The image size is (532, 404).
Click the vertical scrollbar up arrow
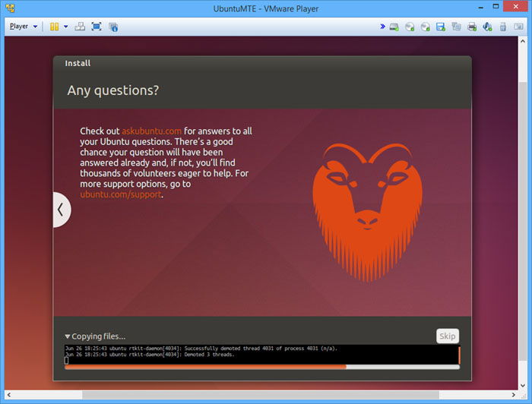point(523,41)
